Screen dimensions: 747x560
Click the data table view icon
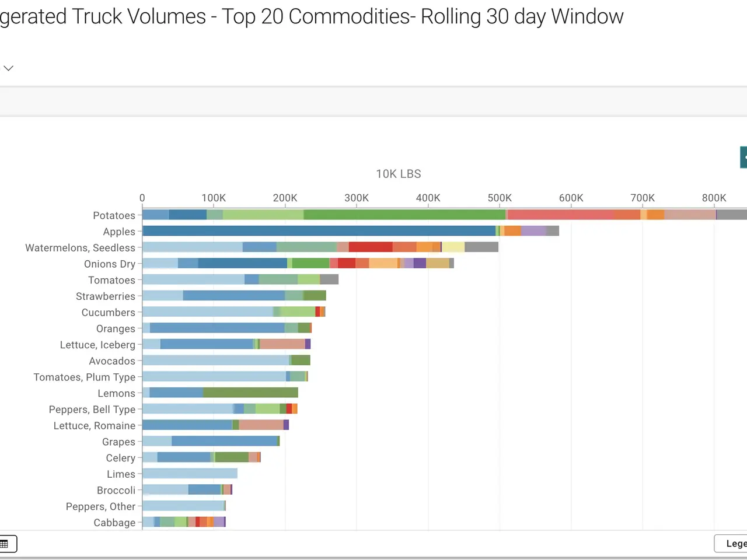[x=6, y=544]
